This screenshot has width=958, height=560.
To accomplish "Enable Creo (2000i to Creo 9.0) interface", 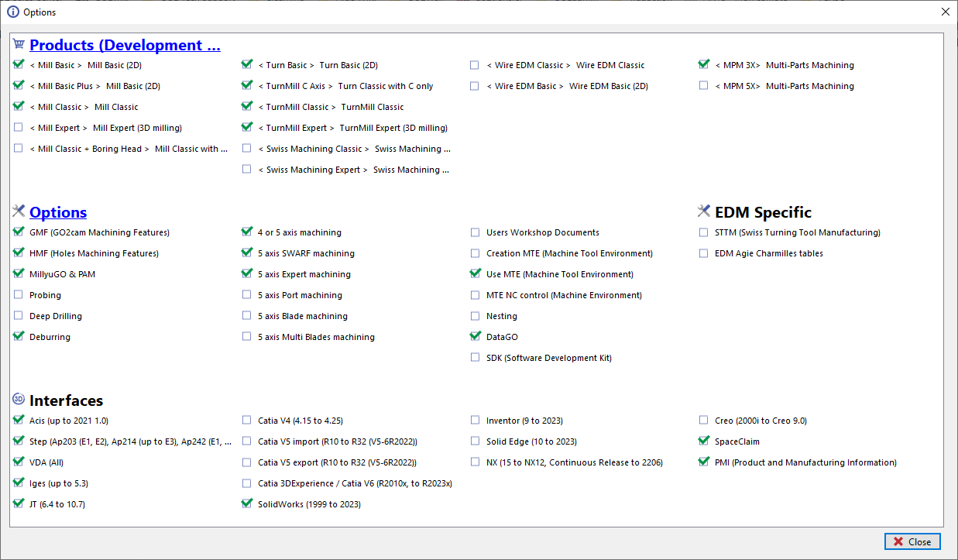I will (703, 421).
